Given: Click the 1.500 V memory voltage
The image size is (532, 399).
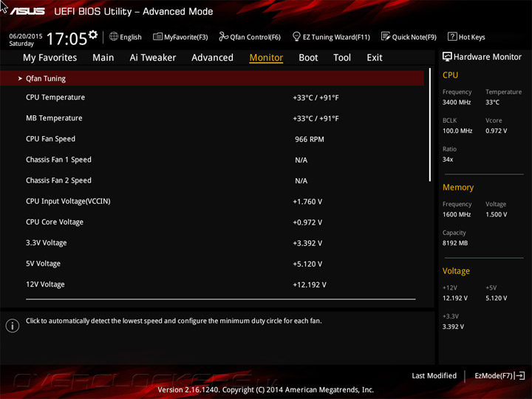Looking at the screenshot, I should [x=496, y=214].
